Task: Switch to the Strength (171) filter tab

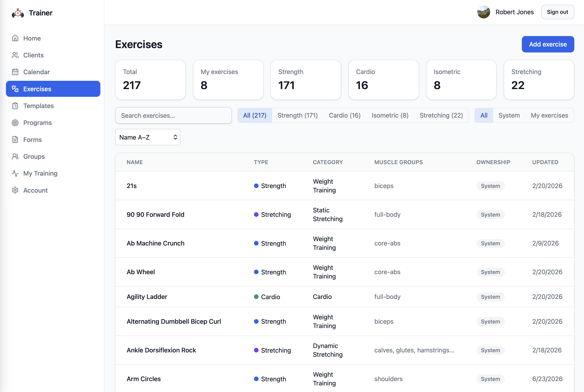Action: click(298, 115)
